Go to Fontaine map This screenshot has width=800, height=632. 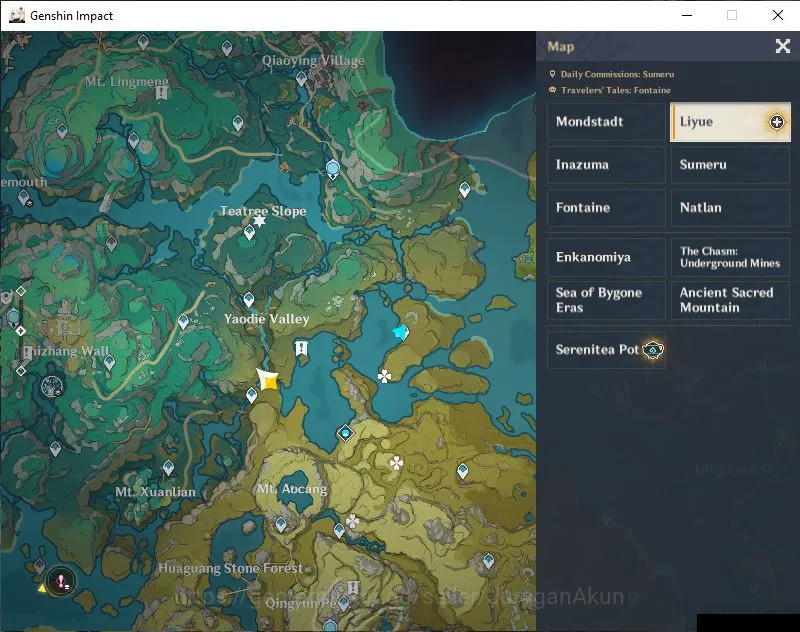point(606,208)
